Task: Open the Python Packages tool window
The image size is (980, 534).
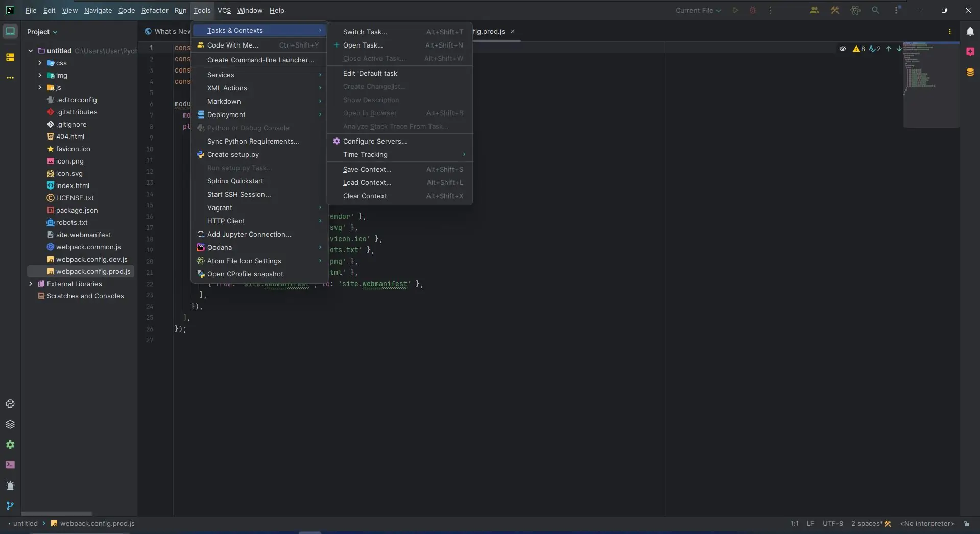Action: pyautogui.click(x=10, y=424)
